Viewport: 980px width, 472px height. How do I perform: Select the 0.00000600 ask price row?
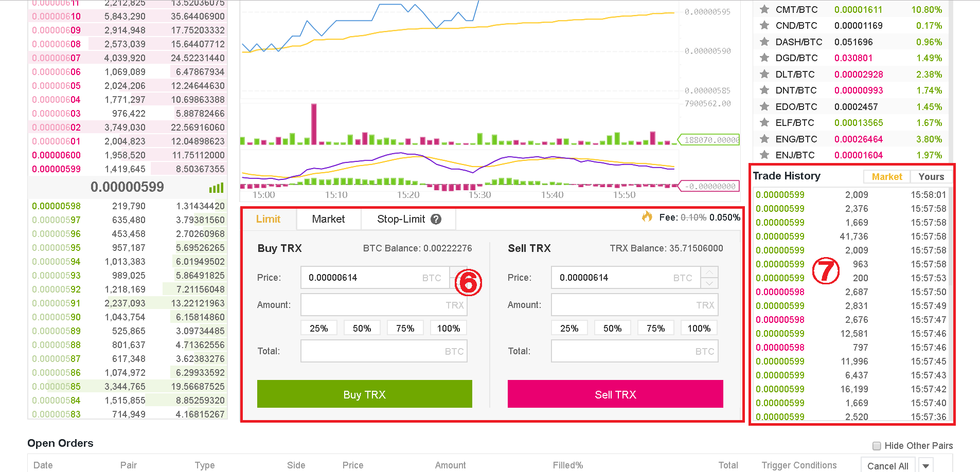click(128, 155)
